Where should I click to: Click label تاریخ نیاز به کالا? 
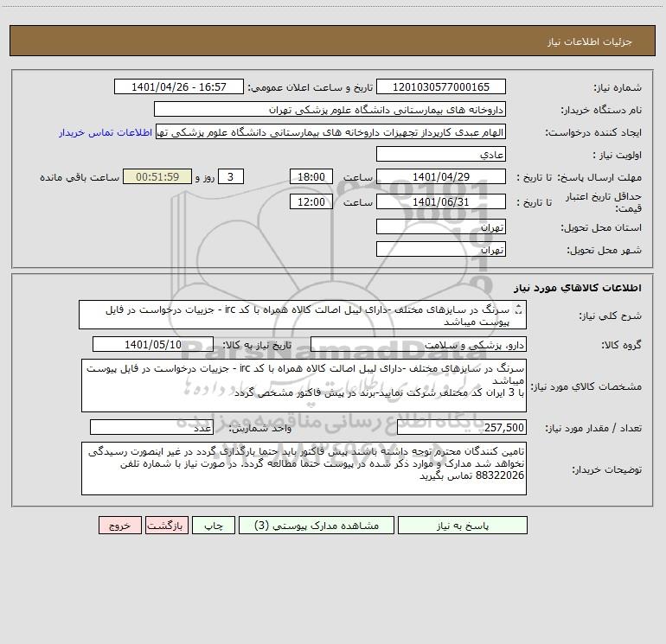[x=258, y=345]
